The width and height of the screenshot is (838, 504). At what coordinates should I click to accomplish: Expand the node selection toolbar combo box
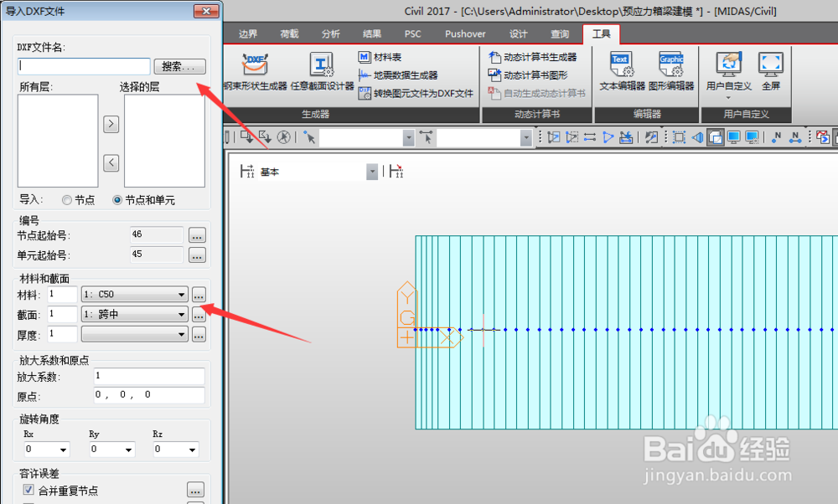click(409, 138)
